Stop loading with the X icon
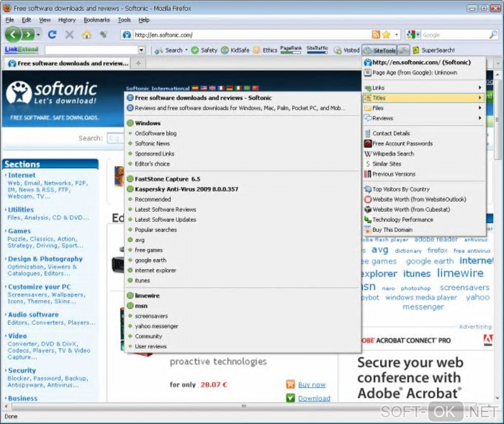This screenshot has width=504, height=424. coord(69,35)
